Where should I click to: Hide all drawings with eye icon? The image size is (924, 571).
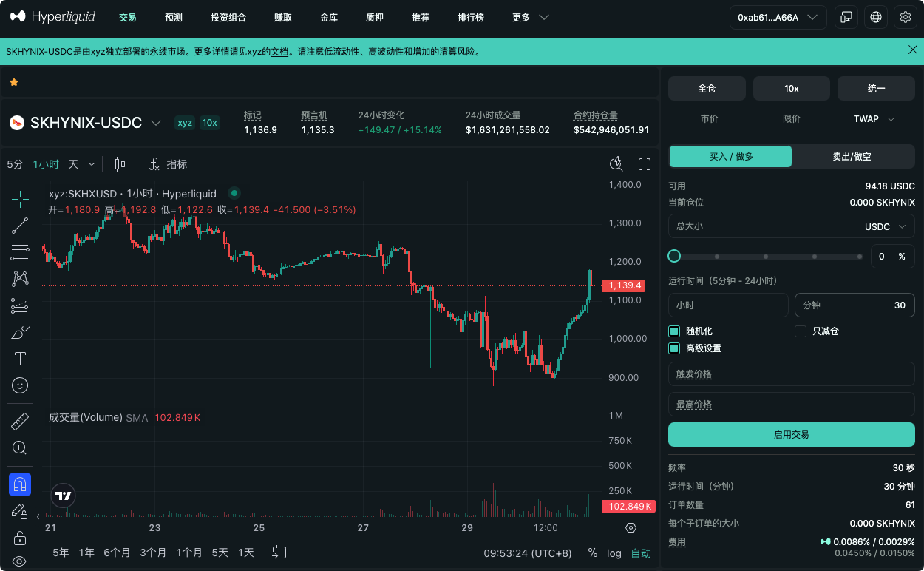[20, 561]
